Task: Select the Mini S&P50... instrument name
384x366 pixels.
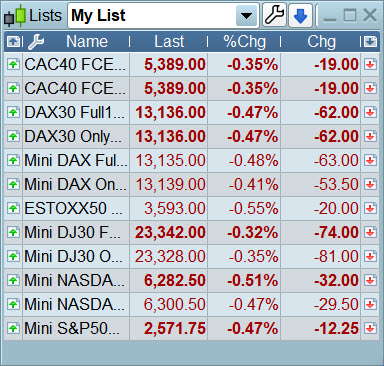Action: pyautogui.click(x=72, y=328)
